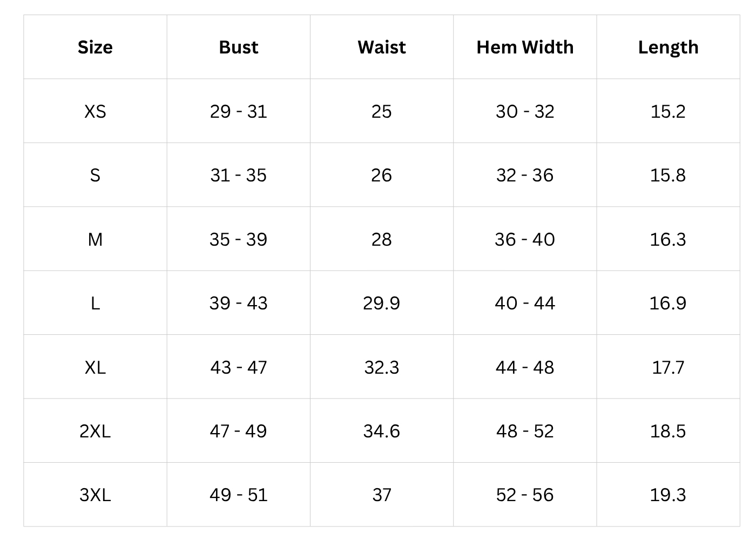Click the length value 19.3

click(x=668, y=495)
